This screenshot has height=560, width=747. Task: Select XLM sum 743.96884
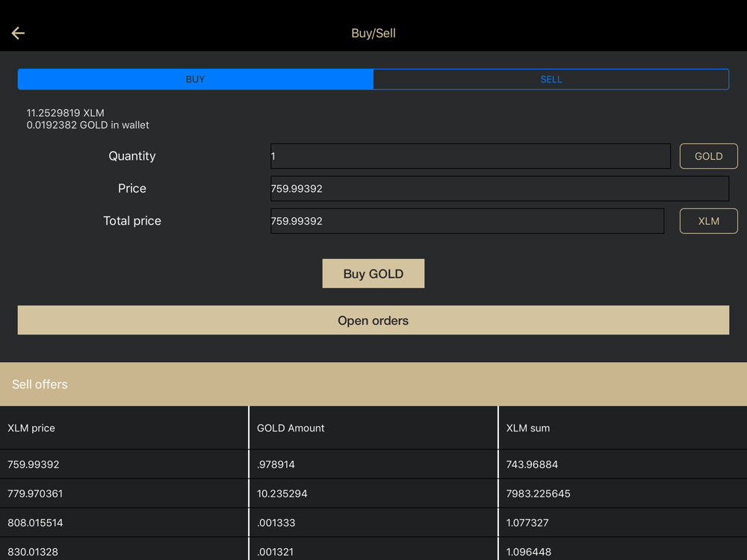[532, 464]
